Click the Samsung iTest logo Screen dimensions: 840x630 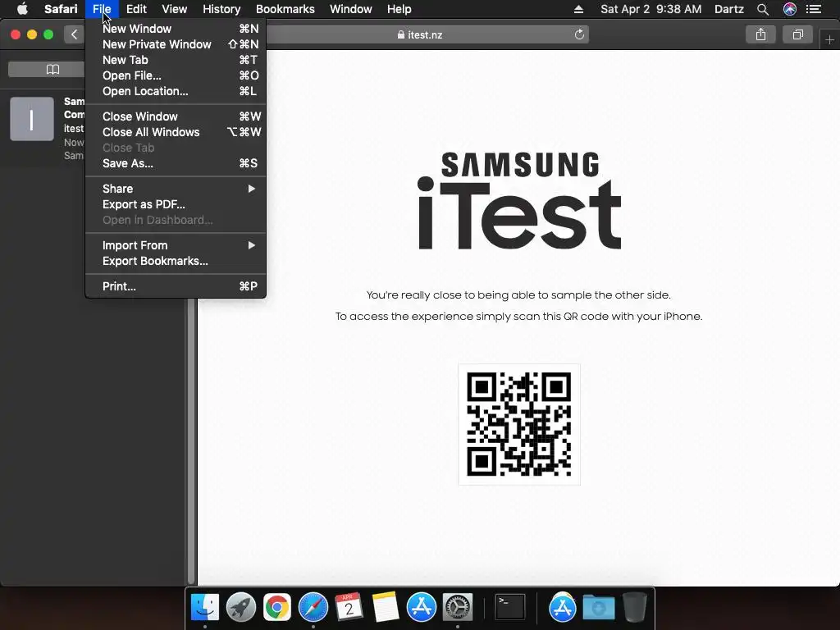[519, 201]
